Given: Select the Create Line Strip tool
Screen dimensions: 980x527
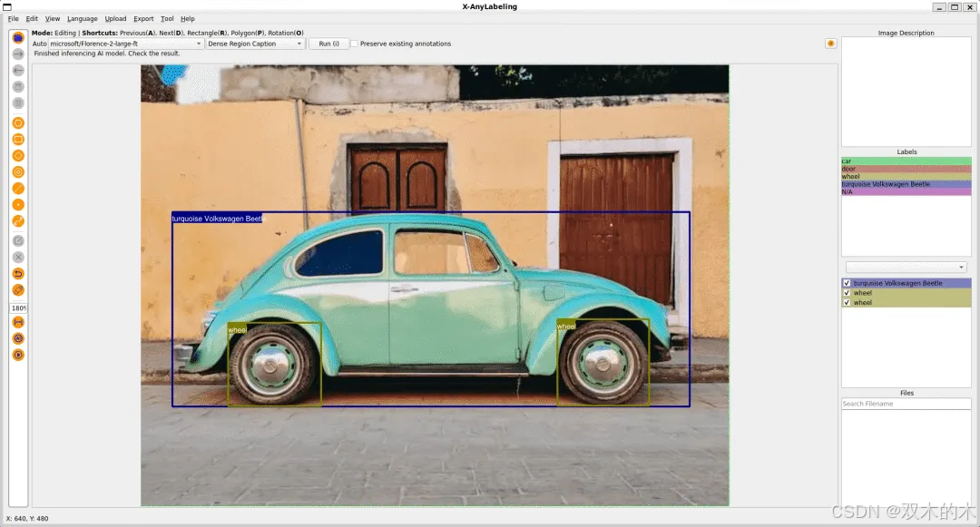Looking at the screenshot, I should [18, 221].
